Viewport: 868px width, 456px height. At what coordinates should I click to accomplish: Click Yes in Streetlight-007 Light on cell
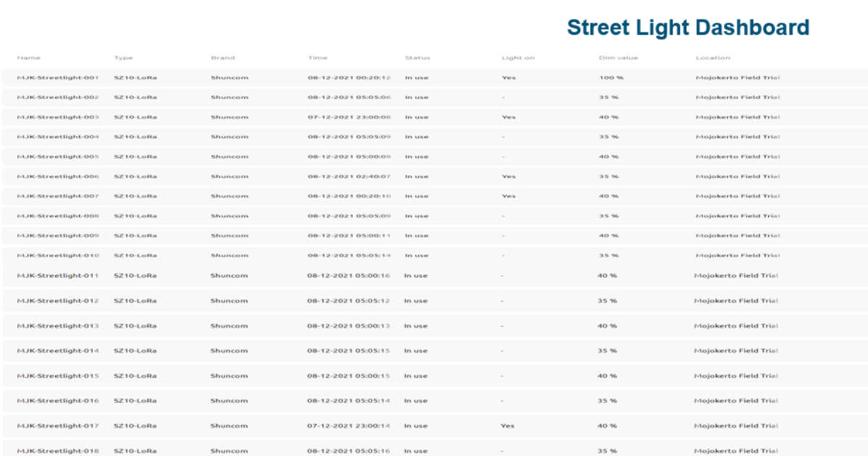(509, 196)
